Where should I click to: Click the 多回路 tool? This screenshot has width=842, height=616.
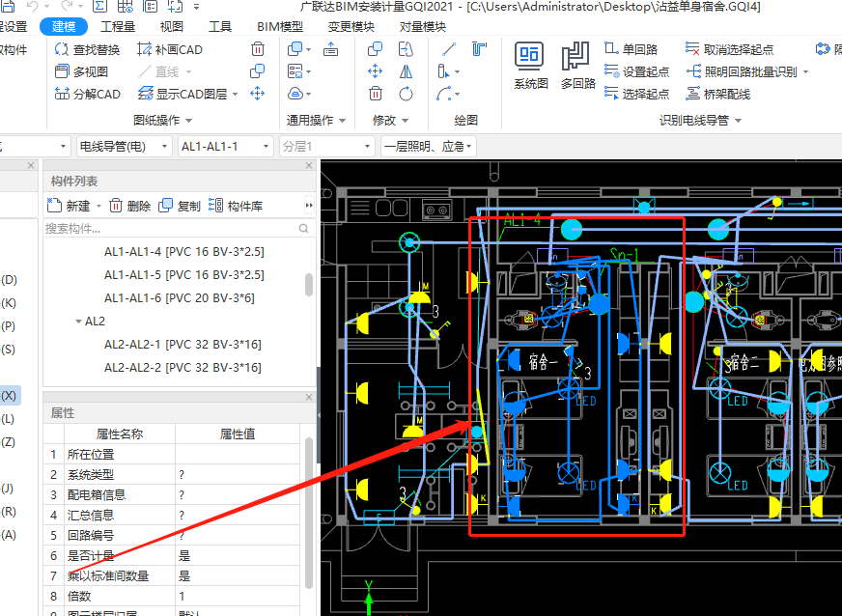(577, 66)
